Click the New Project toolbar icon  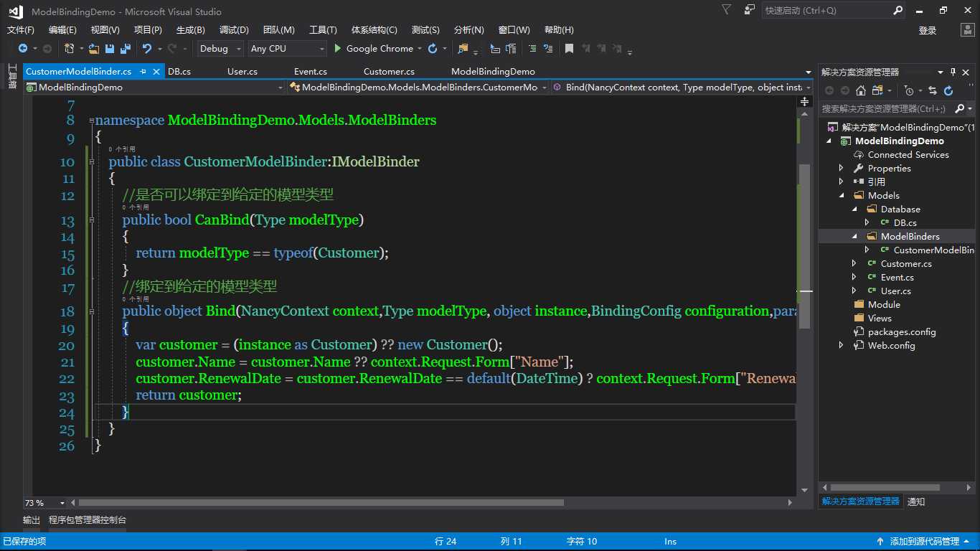70,49
